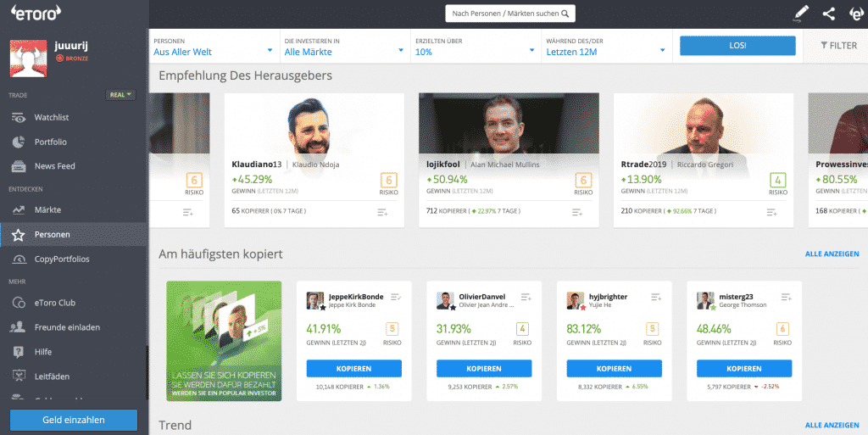Screen dimensions: 868x435
Task: Add misterg23 to watchlist icon
Action: coord(786,297)
